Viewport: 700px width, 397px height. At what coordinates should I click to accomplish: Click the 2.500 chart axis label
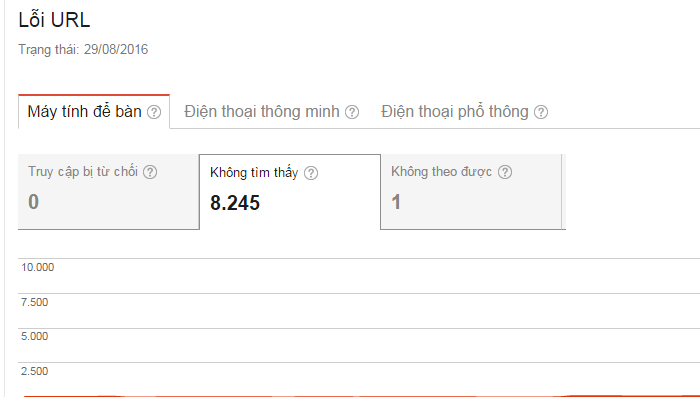click(34, 371)
